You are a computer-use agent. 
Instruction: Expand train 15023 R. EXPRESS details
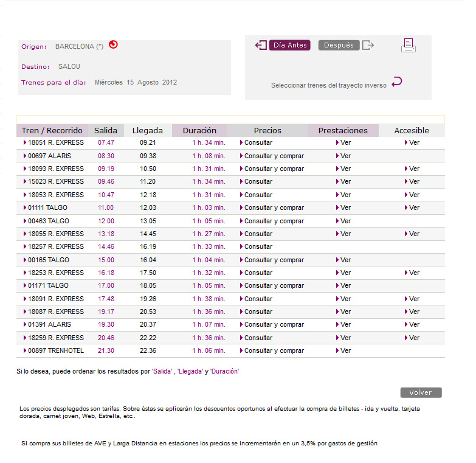pos(53,181)
